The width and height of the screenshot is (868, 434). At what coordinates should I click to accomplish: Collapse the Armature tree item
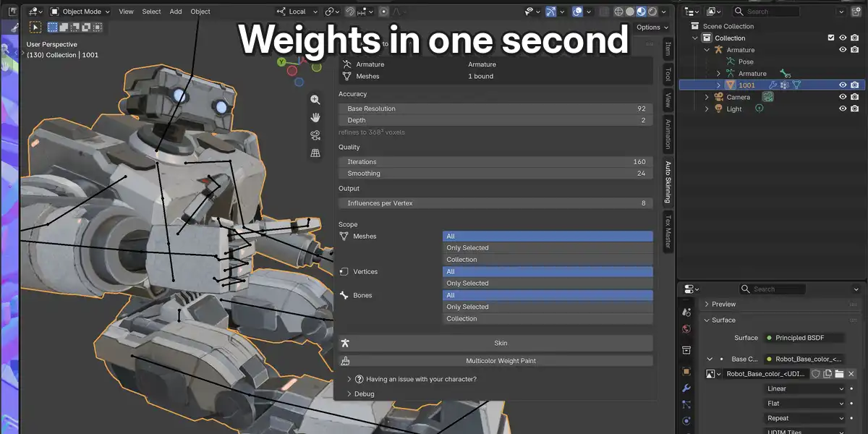707,50
